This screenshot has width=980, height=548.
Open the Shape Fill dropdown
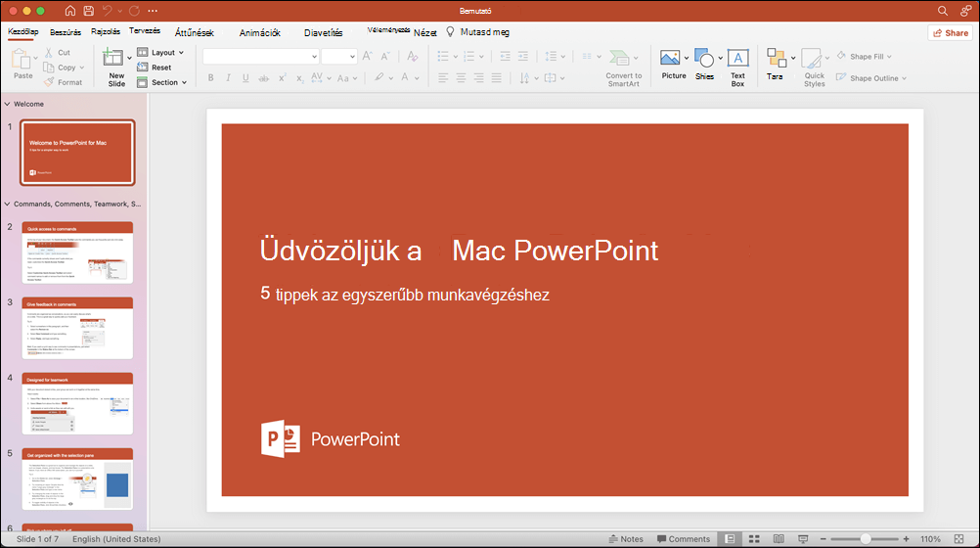pos(865,57)
